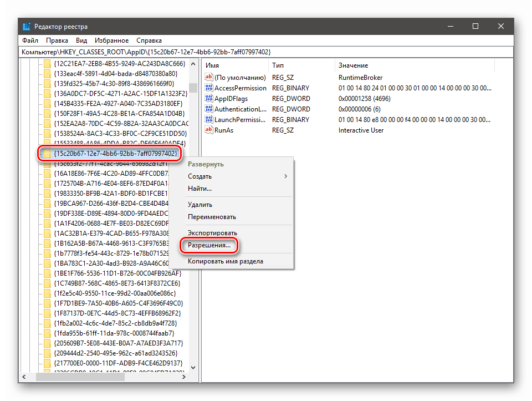Click the folder icon of {133eac4f-5891-4d04-bada-d84870380a80}

point(47,74)
